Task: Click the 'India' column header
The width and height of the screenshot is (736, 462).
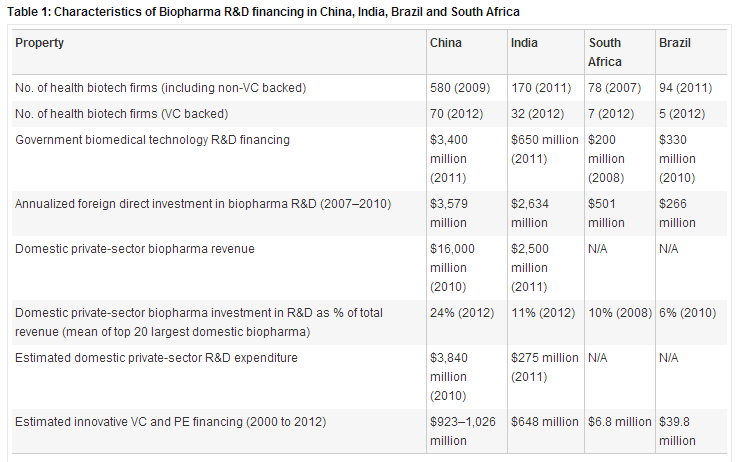Action: 524,43
